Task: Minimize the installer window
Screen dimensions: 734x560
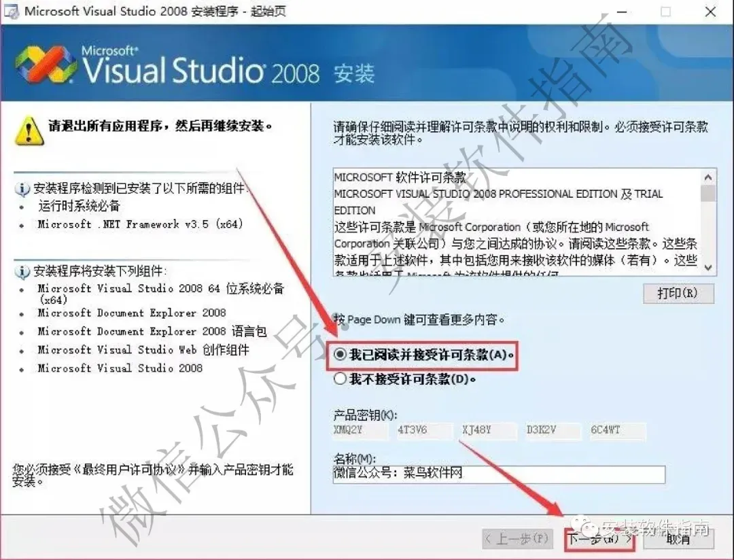Action: point(622,12)
